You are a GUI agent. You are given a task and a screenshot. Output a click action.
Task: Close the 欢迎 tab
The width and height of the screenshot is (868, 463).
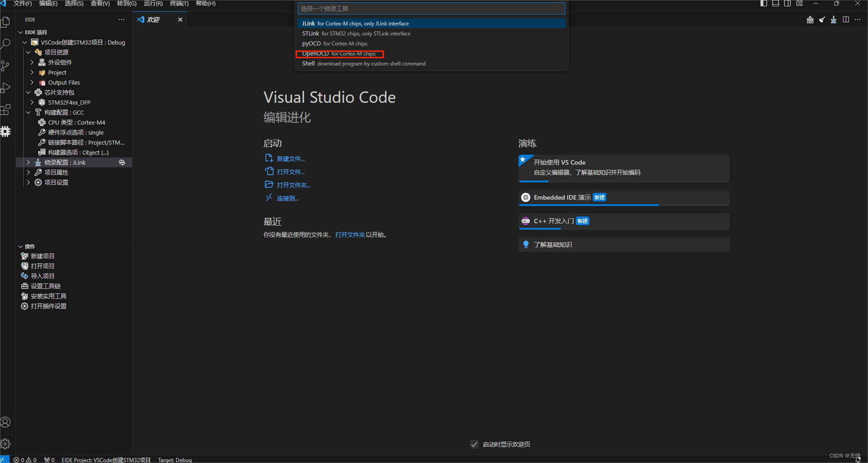(x=180, y=20)
